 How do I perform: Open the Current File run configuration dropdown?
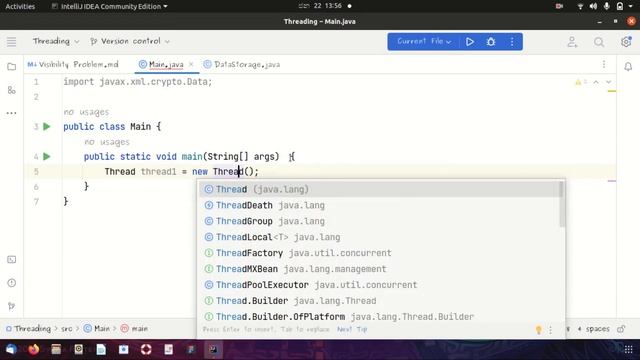[424, 41]
